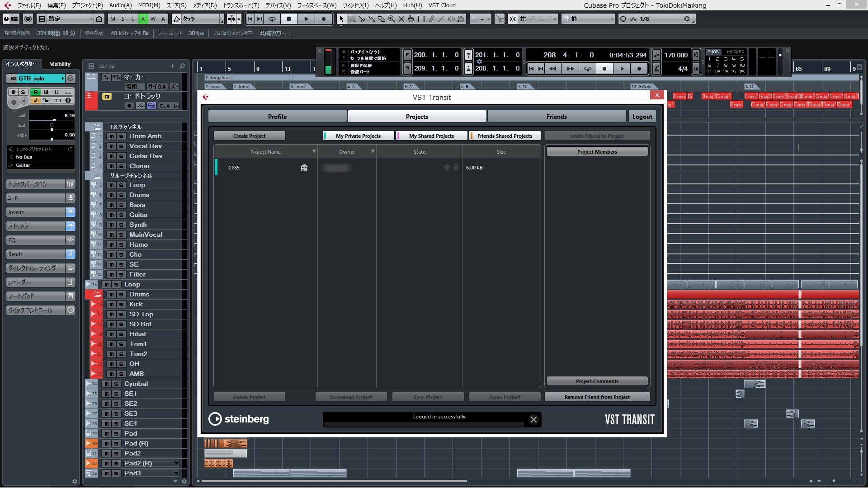Mute the MainVocal group track
The image size is (868, 488).
coord(111,235)
